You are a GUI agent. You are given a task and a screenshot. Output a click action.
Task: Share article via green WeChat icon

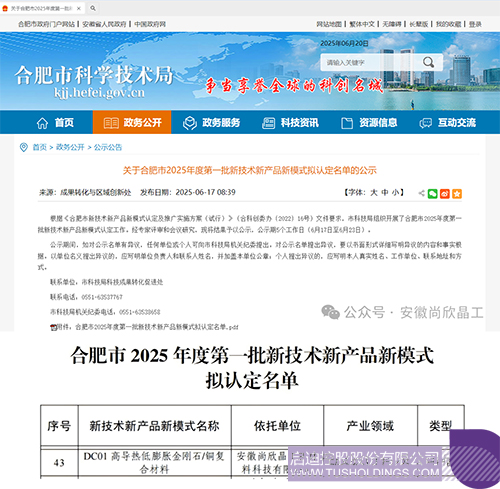[432, 193]
